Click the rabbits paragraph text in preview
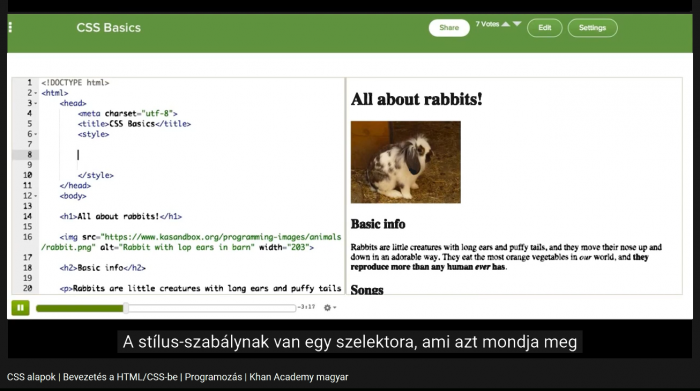Image resolution: width=700 pixels, height=391 pixels. (x=506, y=257)
